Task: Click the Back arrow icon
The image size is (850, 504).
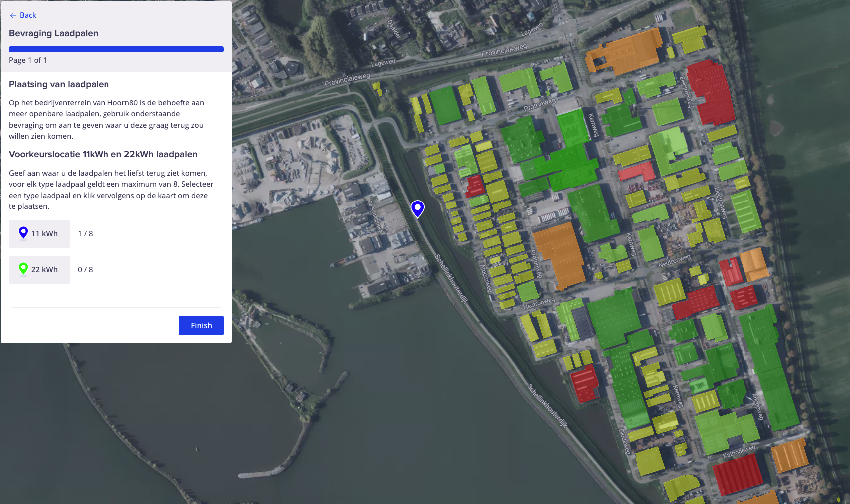Action: coord(13,15)
